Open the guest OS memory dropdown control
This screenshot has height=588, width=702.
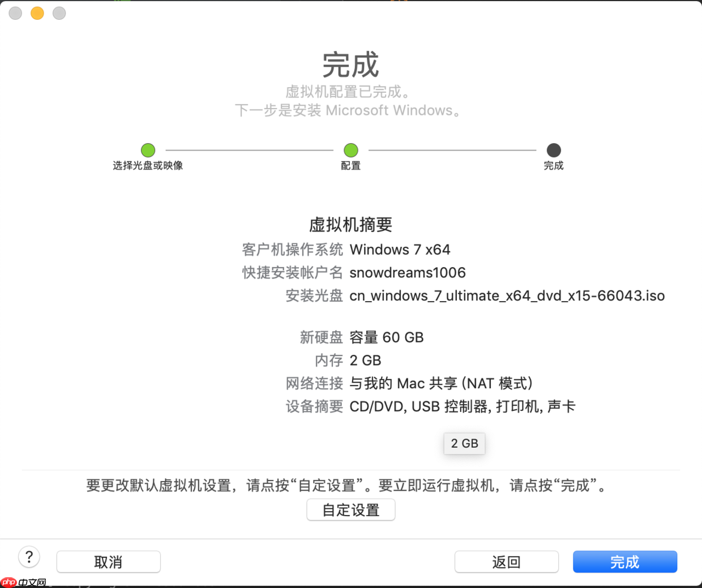tap(464, 444)
